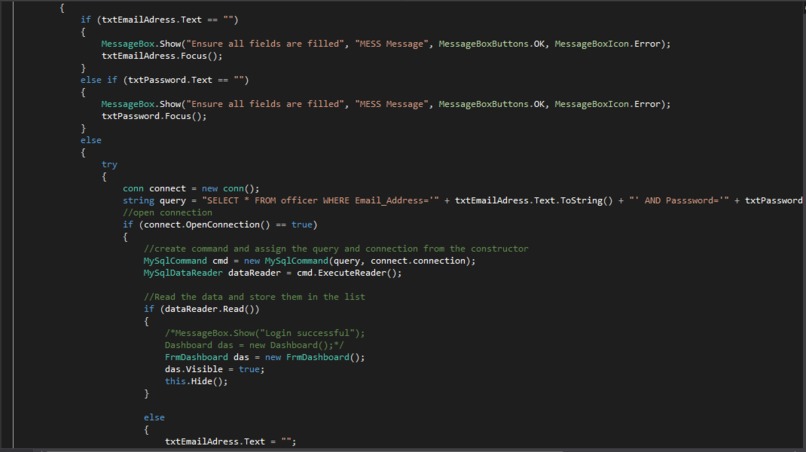Click the 'else' keyword below this.Hide() block

[154, 417]
